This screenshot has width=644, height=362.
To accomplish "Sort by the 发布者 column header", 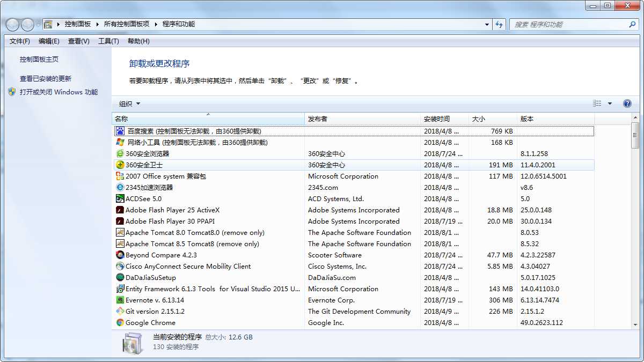I will (x=363, y=119).
